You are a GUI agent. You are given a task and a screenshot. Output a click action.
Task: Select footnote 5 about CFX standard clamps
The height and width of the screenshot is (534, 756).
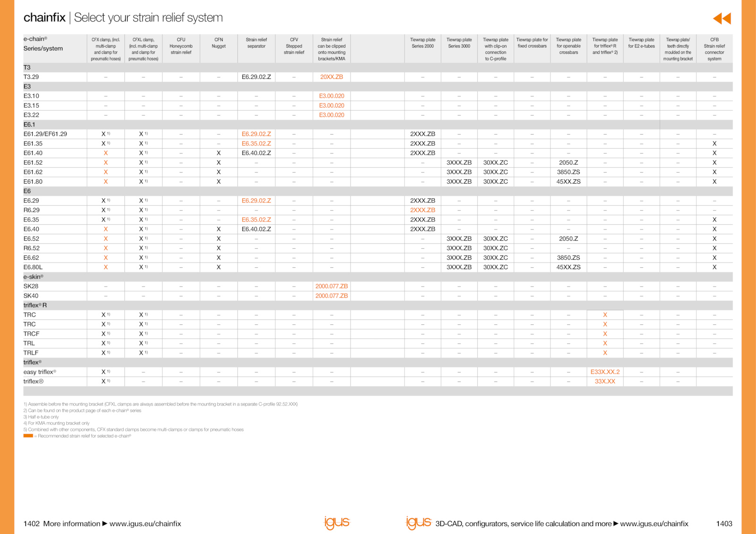coord(134,430)
